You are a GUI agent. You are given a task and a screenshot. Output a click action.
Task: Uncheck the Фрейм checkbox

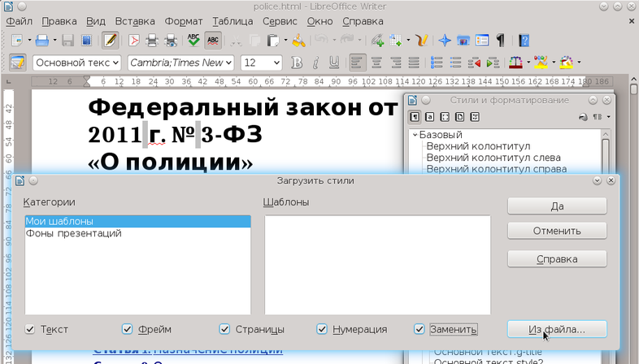pyautogui.click(x=127, y=329)
